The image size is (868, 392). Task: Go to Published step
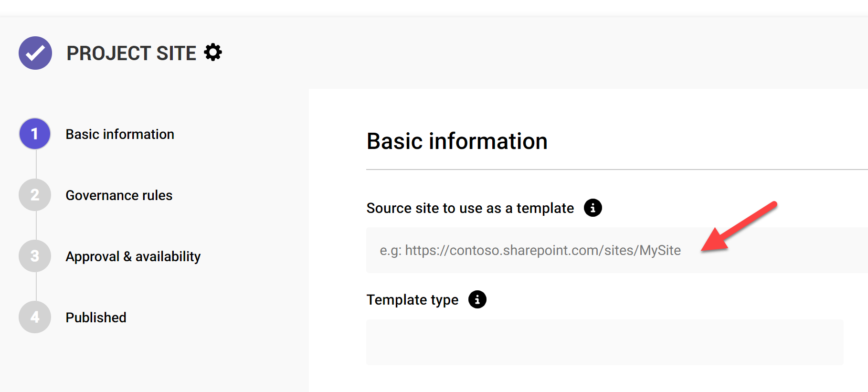coord(96,318)
